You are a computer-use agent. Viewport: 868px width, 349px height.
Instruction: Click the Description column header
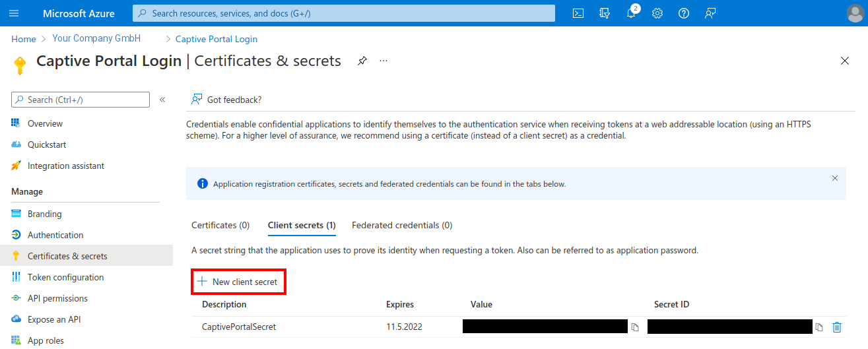click(224, 304)
